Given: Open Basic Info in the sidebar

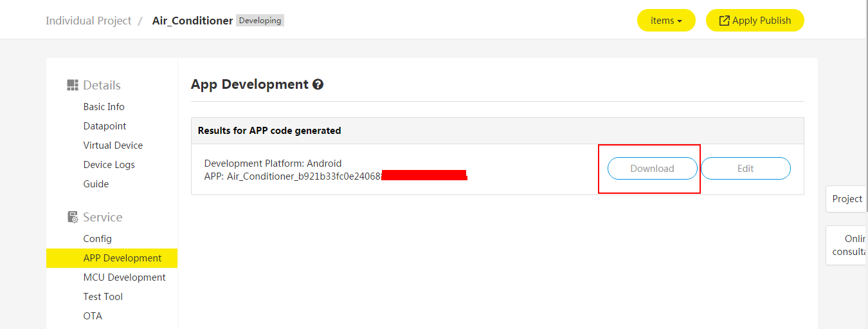Looking at the screenshot, I should pyautogui.click(x=104, y=107).
